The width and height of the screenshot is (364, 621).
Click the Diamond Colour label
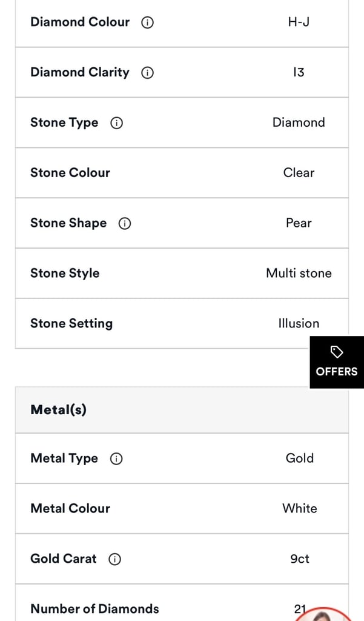(80, 22)
